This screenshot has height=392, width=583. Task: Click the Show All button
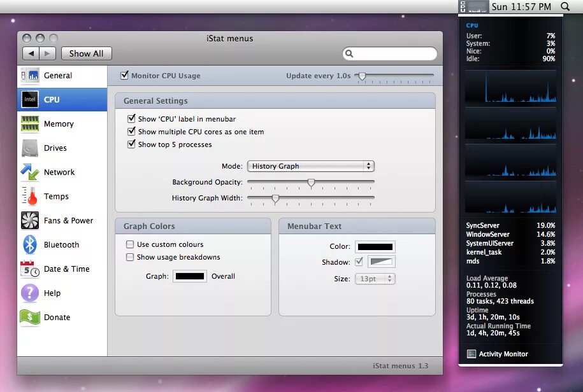coord(86,53)
